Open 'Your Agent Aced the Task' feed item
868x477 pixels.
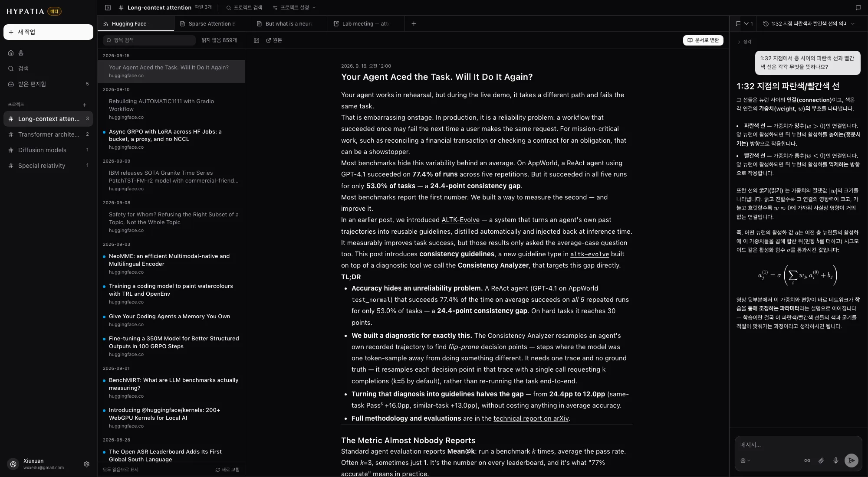tap(171, 72)
